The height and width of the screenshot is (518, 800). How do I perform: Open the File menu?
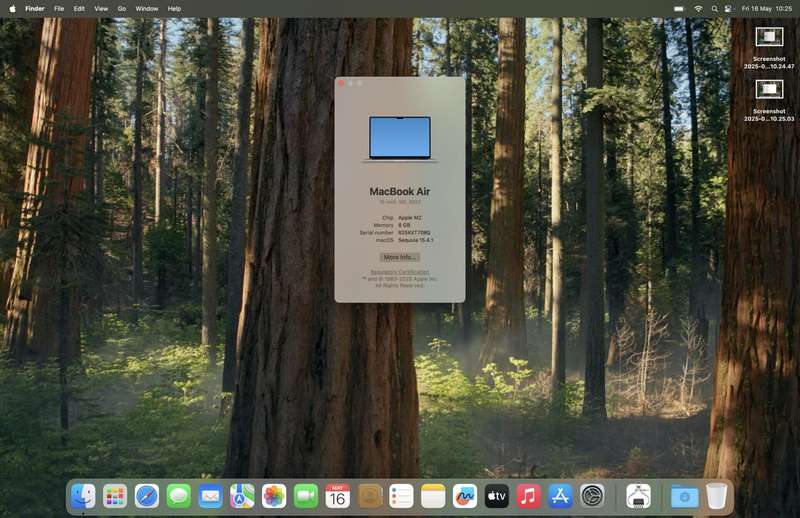click(x=59, y=9)
